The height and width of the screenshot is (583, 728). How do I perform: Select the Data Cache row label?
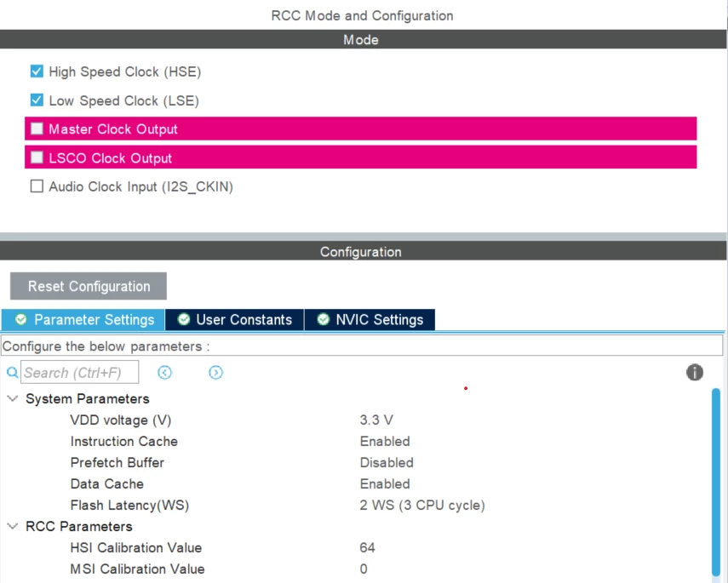tap(106, 484)
